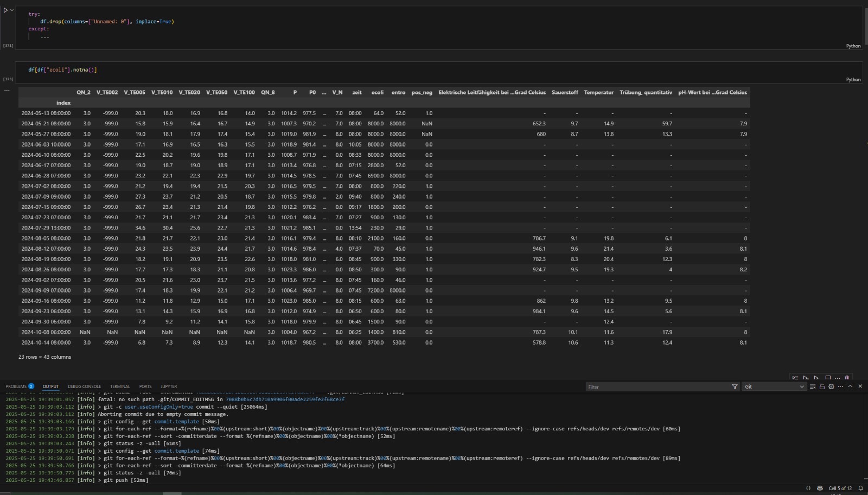Delete the cell using the trash icon
The height and width of the screenshot is (495, 868).
tap(847, 378)
